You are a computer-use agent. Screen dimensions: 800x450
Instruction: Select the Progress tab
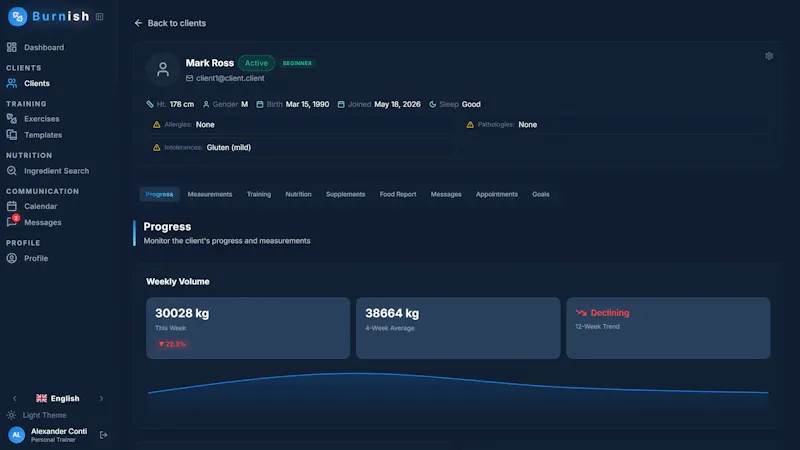(x=159, y=194)
